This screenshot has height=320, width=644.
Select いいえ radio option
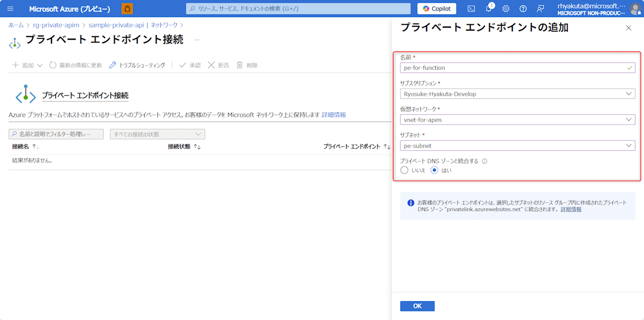click(x=404, y=170)
